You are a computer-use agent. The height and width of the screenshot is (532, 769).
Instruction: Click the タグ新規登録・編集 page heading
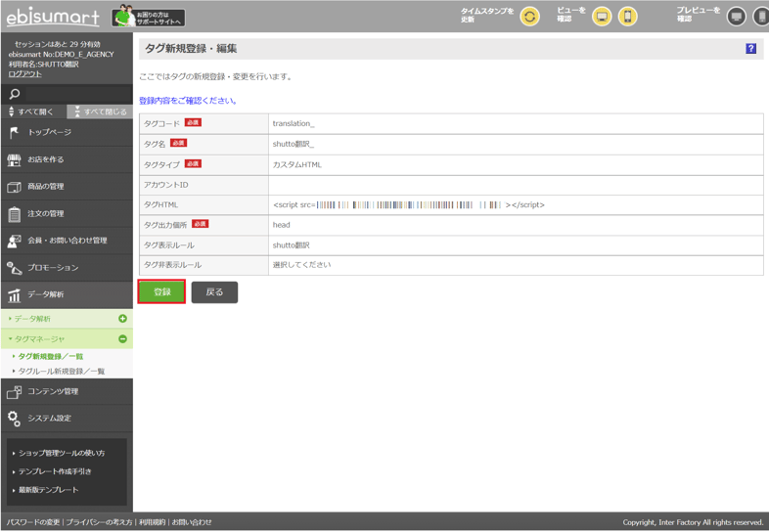click(191, 49)
